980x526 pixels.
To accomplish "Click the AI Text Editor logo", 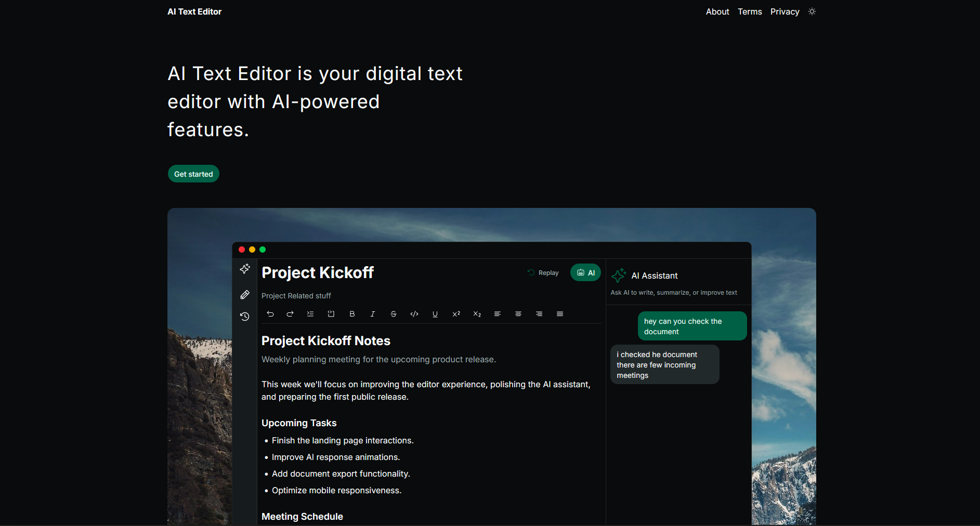I will [x=194, y=11].
